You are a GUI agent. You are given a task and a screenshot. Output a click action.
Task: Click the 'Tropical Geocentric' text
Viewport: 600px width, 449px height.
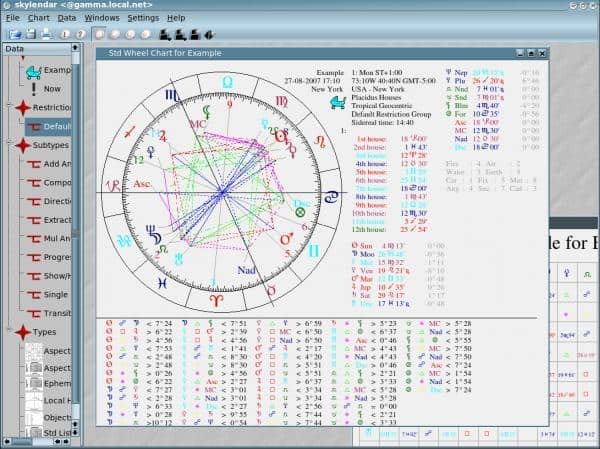pyautogui.click(x=382, y=106)
